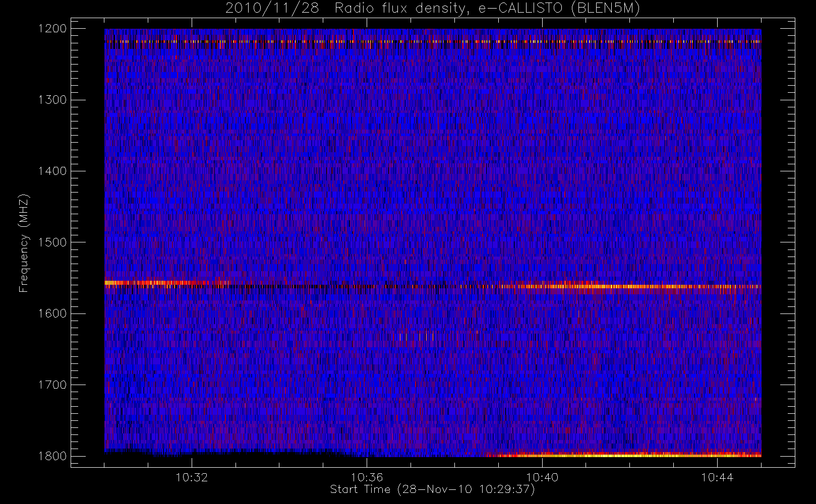Image resolution: width=816 pixels, height=504 pixels.
Task: Select the 1400 frequency tick label
Action: pyautogui.click(x=52, y=171)
